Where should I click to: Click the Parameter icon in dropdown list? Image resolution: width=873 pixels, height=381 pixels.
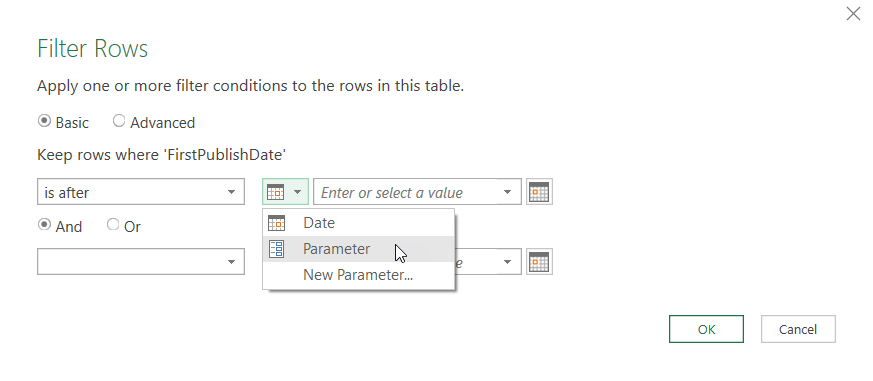coord(276,249)
